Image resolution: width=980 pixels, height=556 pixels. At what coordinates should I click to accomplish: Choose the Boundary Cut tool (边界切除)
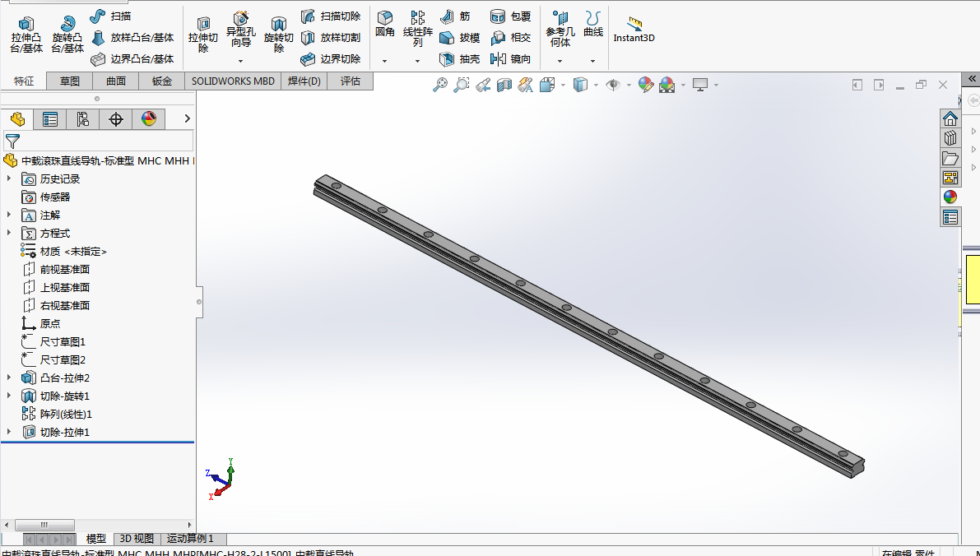[331, 58]
